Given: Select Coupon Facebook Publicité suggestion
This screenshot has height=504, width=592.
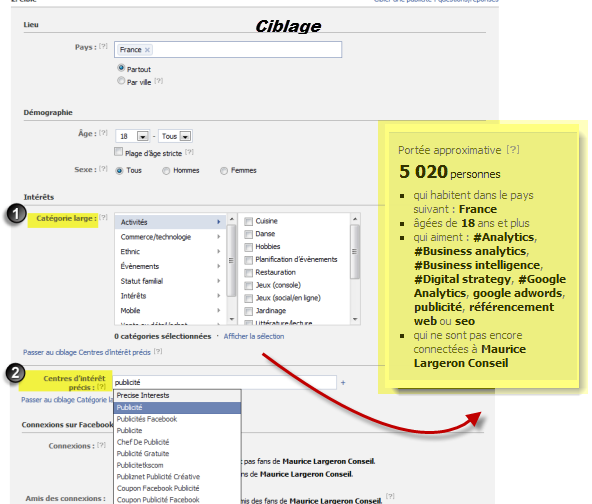Looking at the screenshot, I should point(177,488).
